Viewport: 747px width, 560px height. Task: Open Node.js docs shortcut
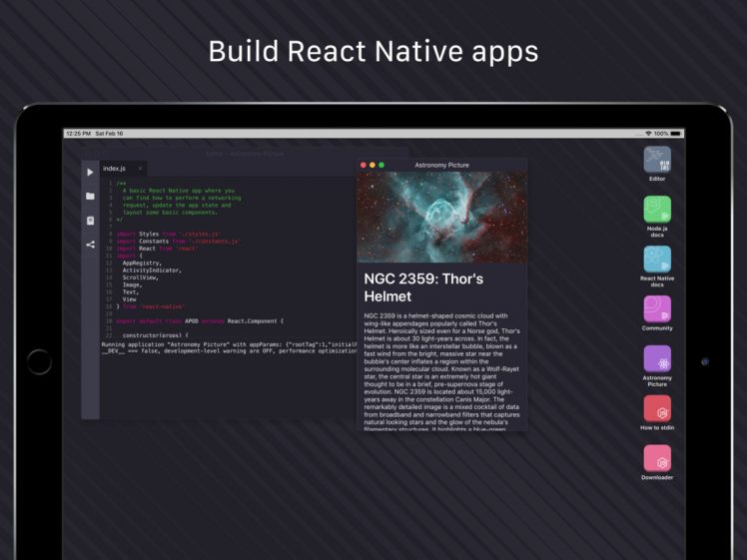click(657, 210)
